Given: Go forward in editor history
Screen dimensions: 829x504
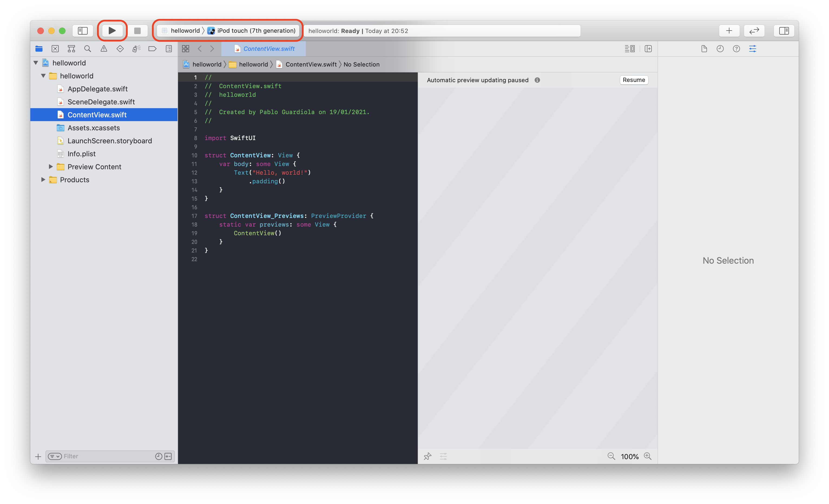Looking at the screenshot, I should pyautogui.click(x=212, y=49).
